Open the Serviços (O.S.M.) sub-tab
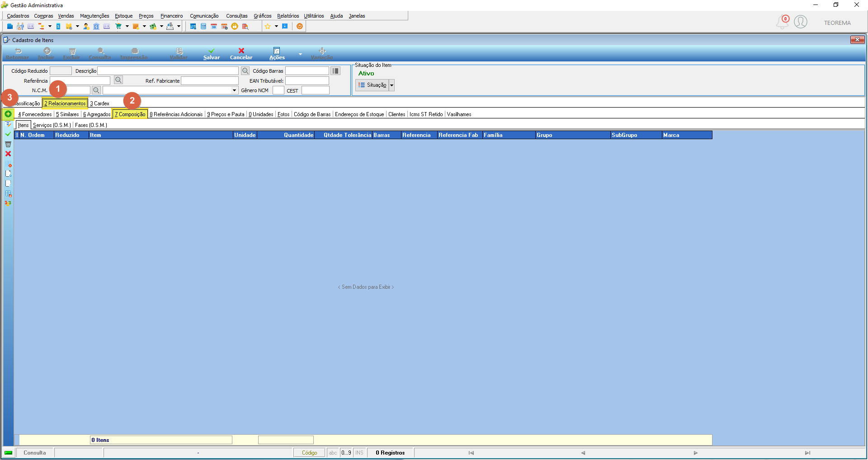The height and width of the screenshot is (460, 868). pyautogui.click(x=52, y=125)
